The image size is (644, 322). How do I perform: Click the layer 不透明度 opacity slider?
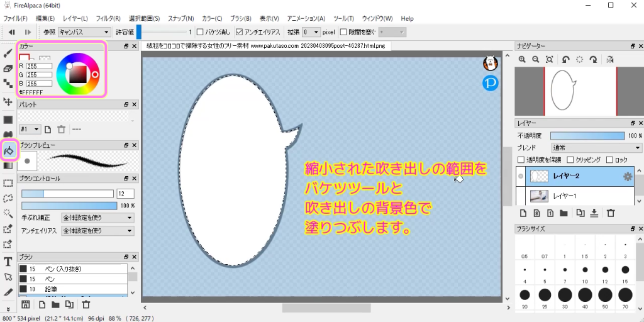click(587, 136)
